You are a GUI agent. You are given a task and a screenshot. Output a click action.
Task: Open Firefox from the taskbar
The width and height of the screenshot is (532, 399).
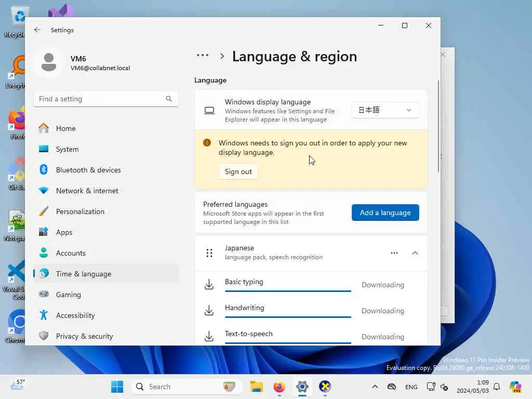[279, 387]
